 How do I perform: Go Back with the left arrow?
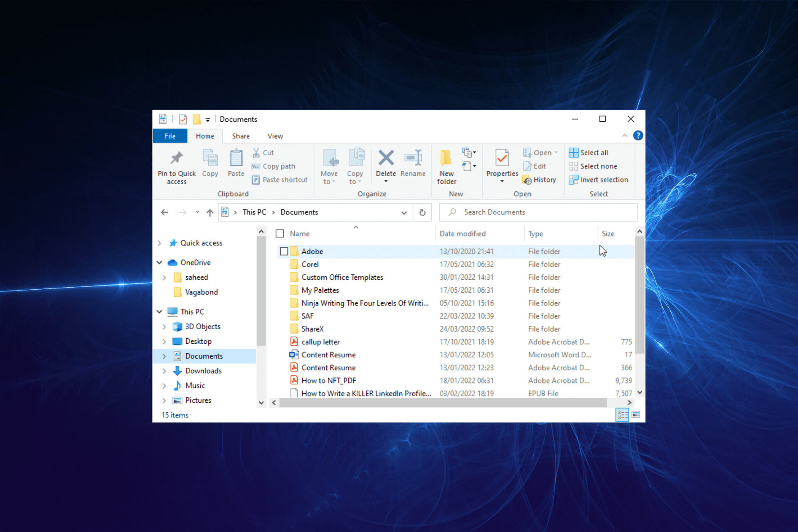(165, 212)
